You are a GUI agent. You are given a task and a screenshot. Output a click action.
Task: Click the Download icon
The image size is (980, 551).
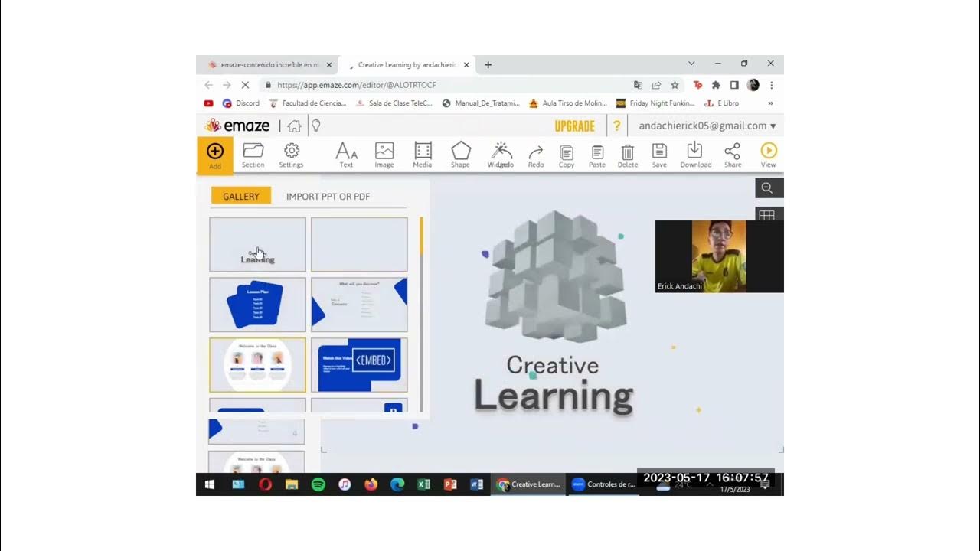pos(695,155)
